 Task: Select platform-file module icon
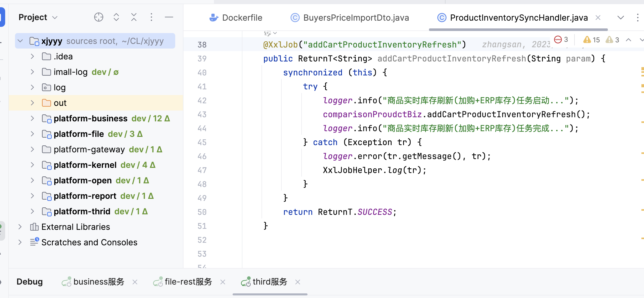point(47,134)
